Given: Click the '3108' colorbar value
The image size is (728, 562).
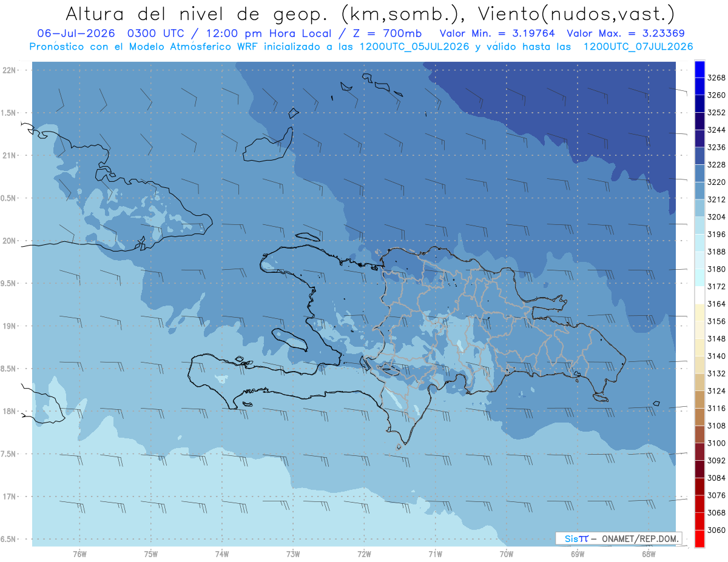Looking at the screenshot, I should (716, 426).
